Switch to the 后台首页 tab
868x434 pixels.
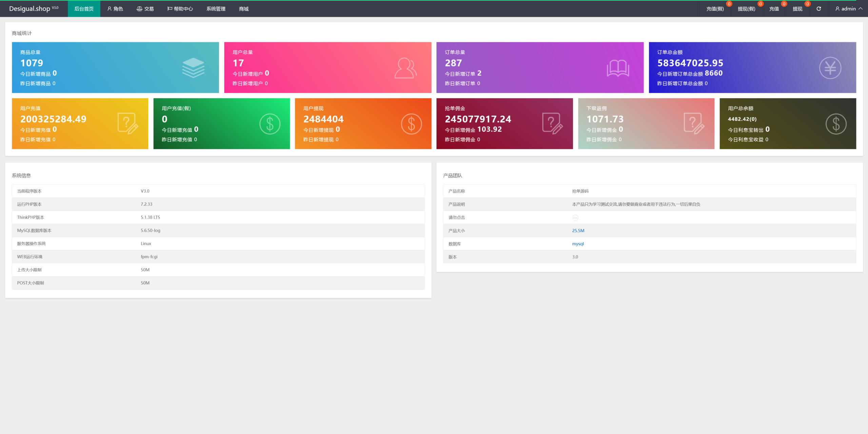point(84,9)
